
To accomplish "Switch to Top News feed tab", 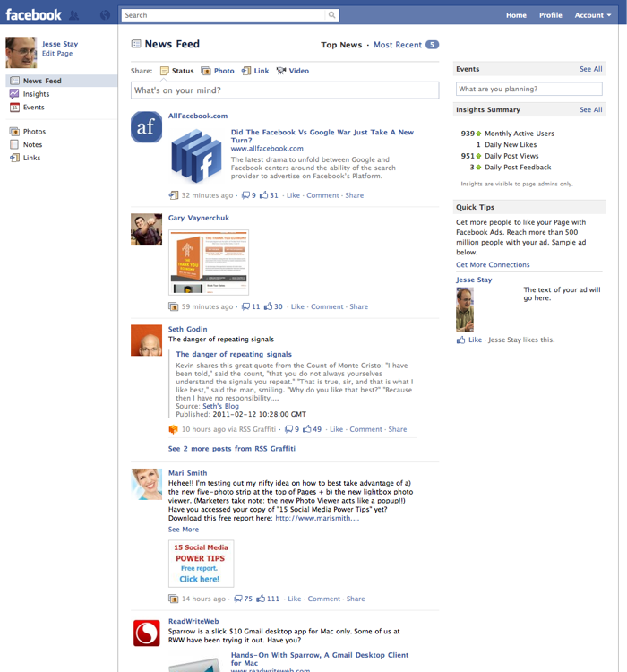I will click(x=341, y=45).
